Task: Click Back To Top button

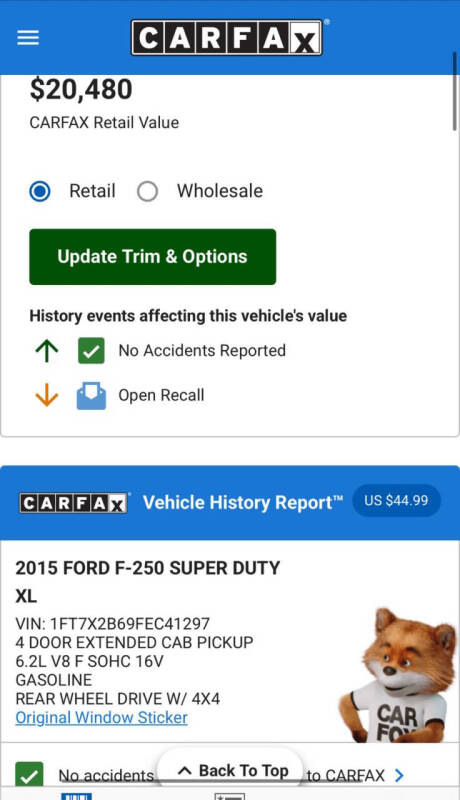Action: [x=233, y=770]
